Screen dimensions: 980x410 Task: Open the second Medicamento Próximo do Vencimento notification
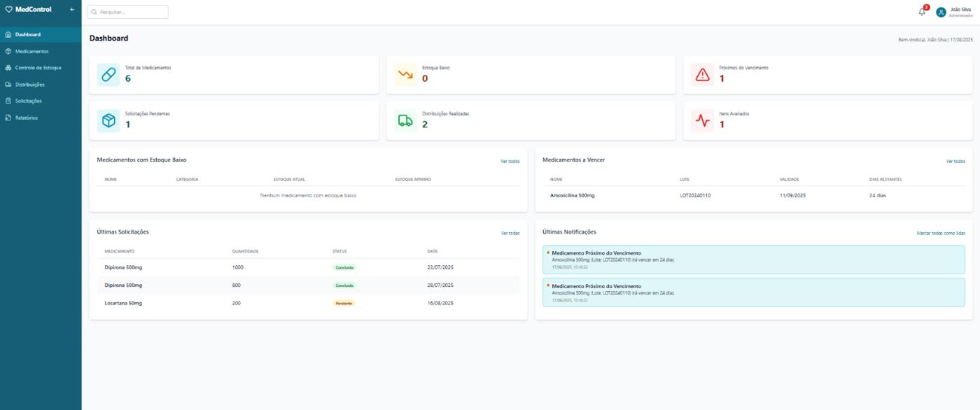click(x=754, y=292)
